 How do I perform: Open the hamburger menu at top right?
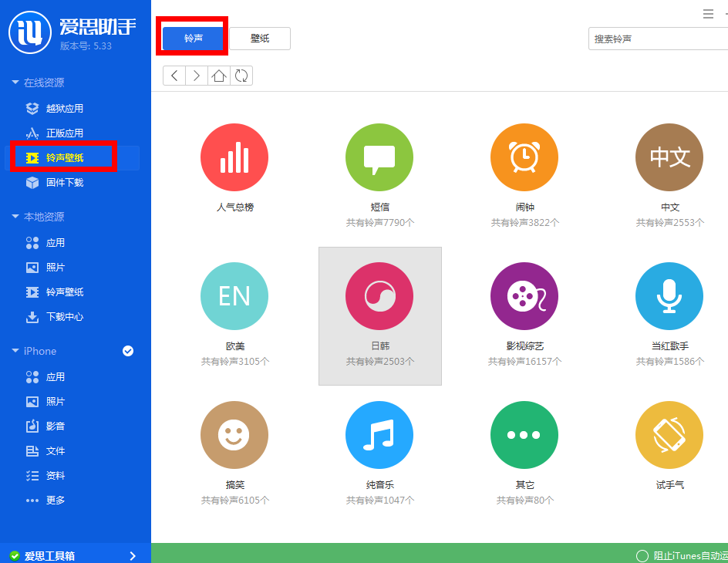click(708, 13)
